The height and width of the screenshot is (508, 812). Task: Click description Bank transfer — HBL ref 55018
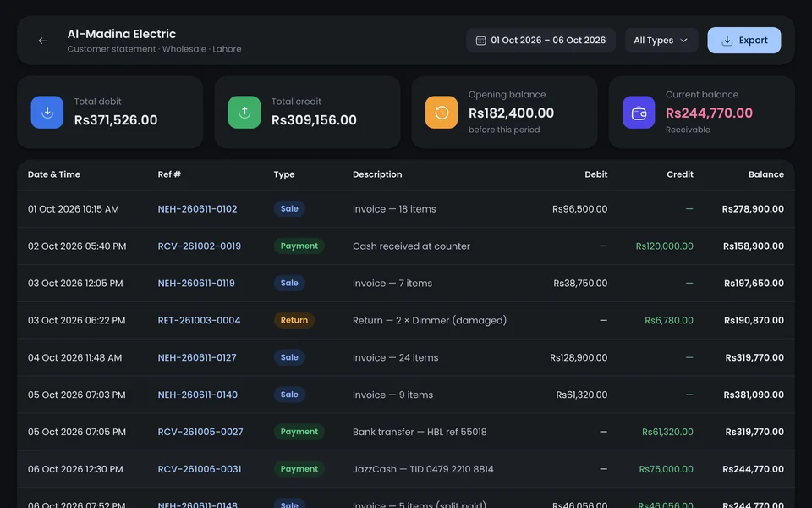[x=420, y=432]
